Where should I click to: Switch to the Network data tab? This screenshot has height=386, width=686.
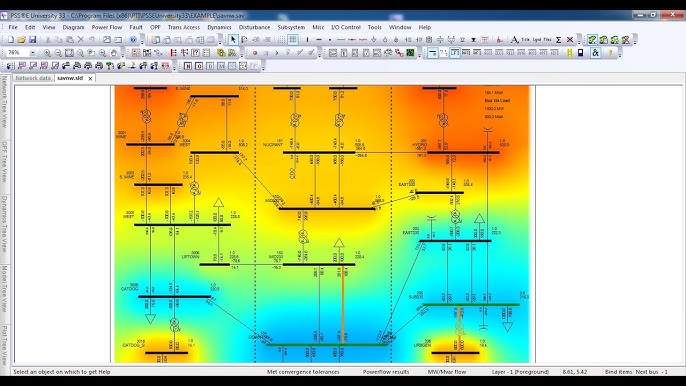tap(33, 78)
